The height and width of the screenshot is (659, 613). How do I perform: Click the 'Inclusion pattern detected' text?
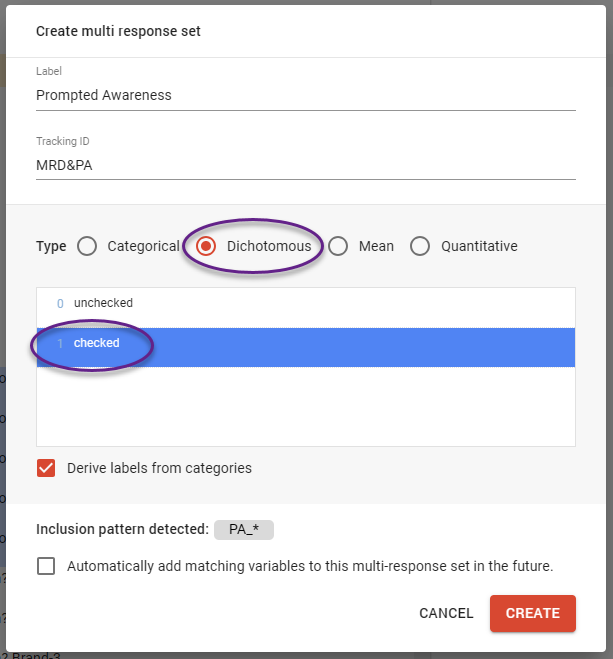121,529
